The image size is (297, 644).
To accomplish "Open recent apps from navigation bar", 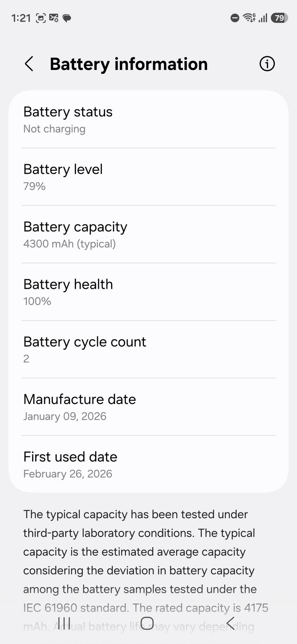I will tap(64, 623).
